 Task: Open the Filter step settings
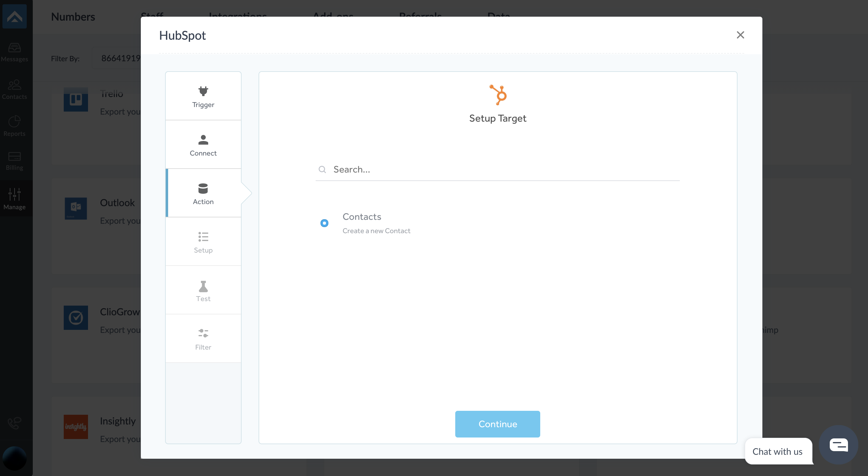pos(203,338)
